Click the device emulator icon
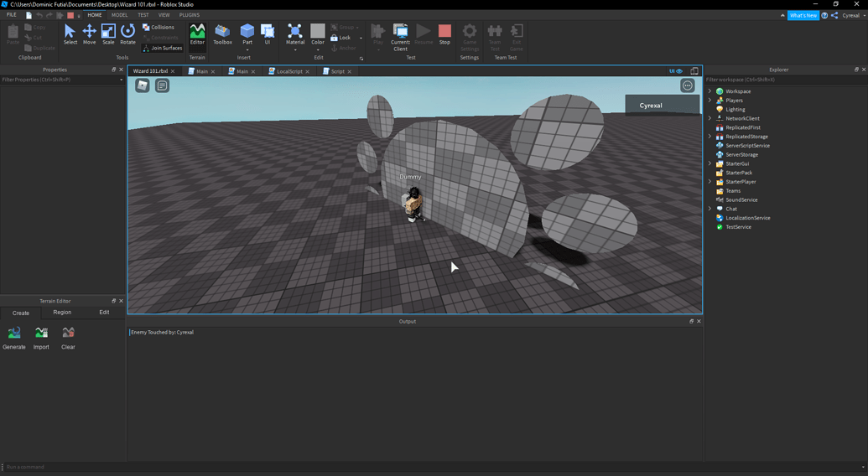The height and width of the screenshot is (476, 868). point(694,71)
